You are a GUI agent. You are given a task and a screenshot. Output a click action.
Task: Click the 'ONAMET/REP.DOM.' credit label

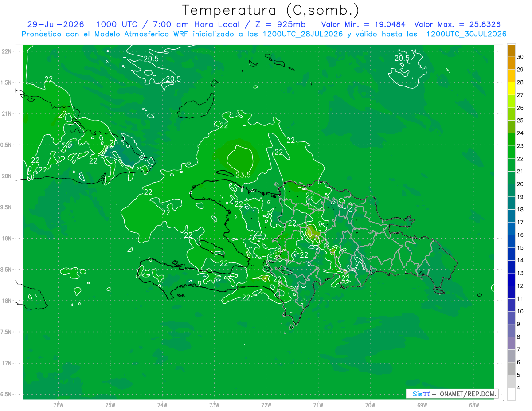pyautogui.click(x=469, y=394)
